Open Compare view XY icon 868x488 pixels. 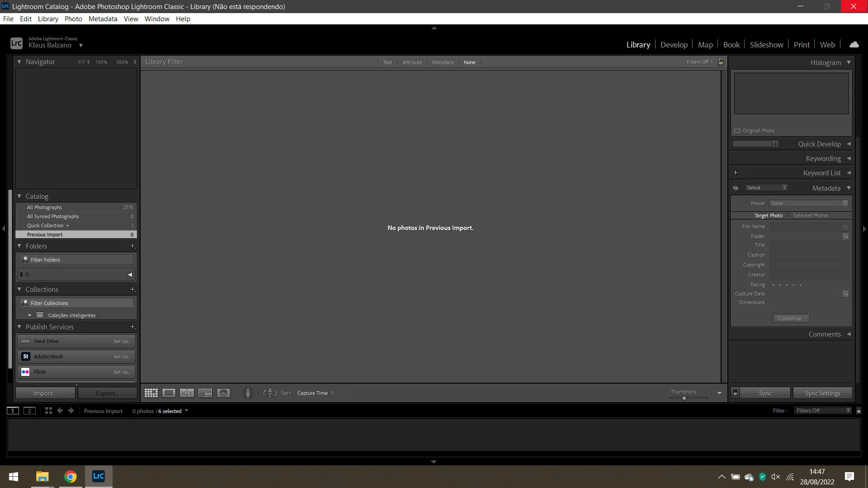click(x=187, y=393)
